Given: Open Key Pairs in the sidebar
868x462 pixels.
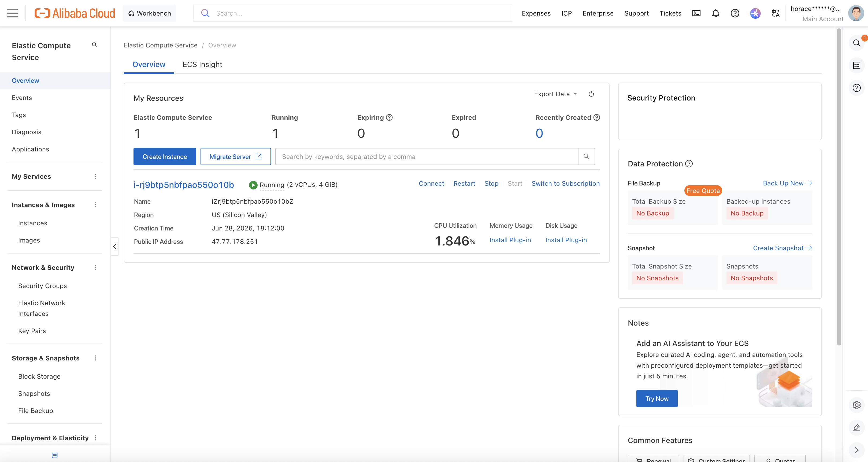Looking at the screenshot, I should pyautogui.click(x=32, y=331).
